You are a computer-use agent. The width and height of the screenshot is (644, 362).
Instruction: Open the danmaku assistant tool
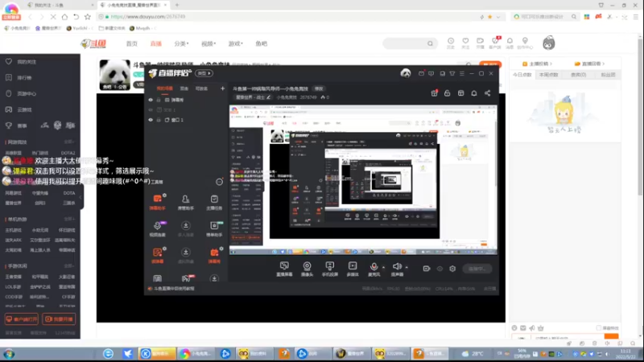click(158, 203)
